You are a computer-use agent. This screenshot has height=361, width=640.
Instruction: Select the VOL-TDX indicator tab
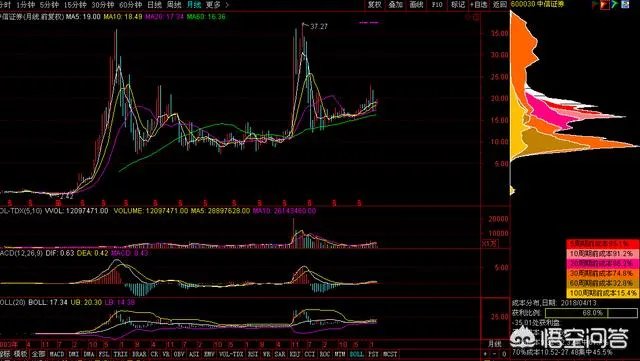point(231,354)
